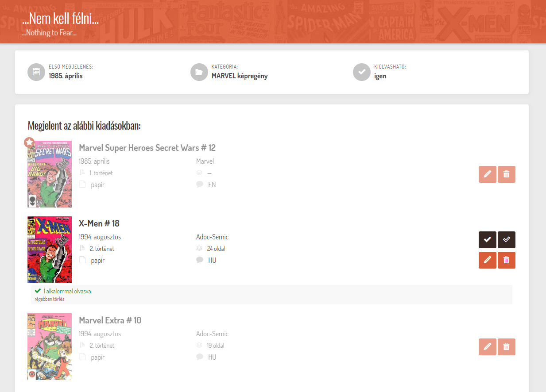Screen dimensions: 546x392
Task: Open Marvel Super Heroes Secret Wars # 12 title
Action: click(147, 148)
